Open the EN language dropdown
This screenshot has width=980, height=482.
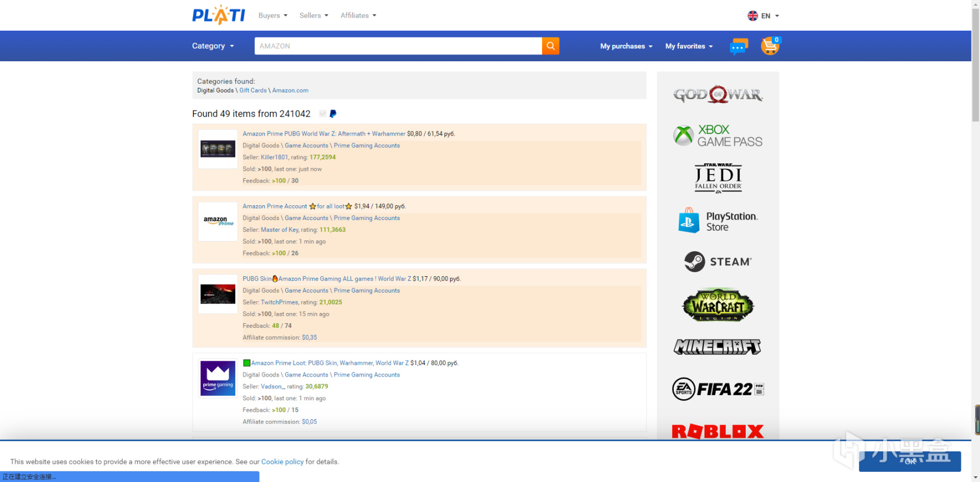coord(770,16)
